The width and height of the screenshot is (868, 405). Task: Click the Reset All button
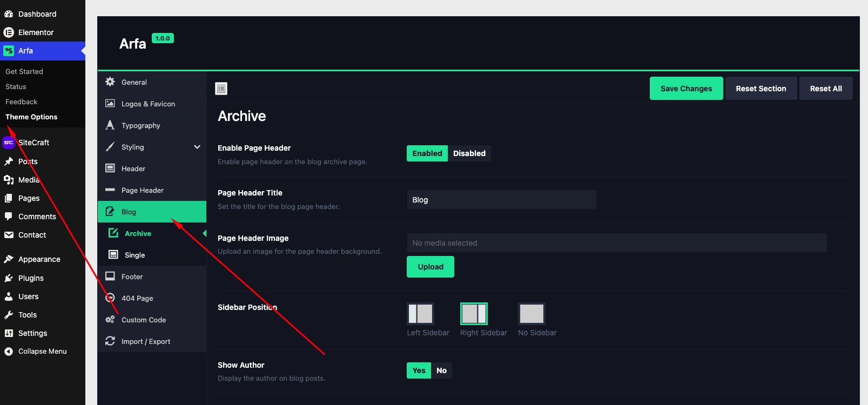[826, 89]
